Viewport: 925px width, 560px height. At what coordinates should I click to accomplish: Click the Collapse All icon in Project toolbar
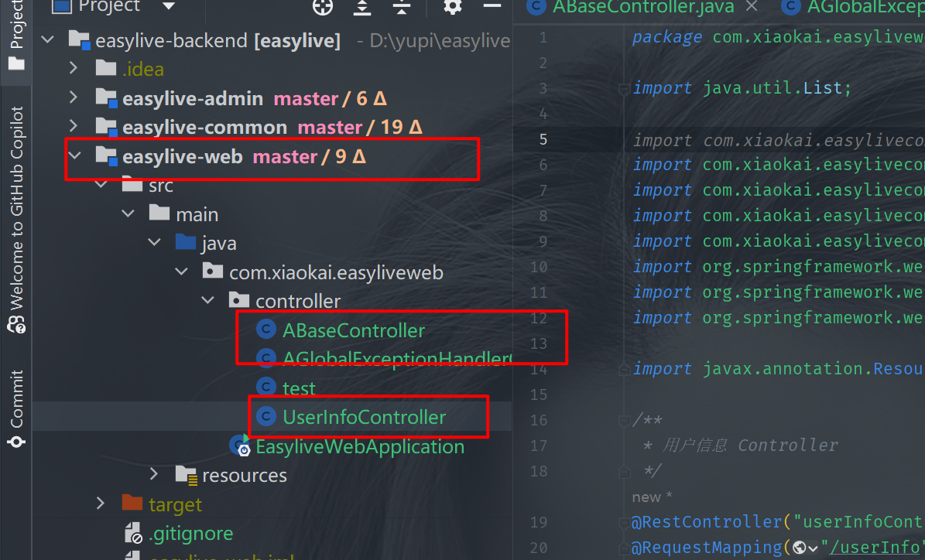pyautogui.click(x=401, y=6)
